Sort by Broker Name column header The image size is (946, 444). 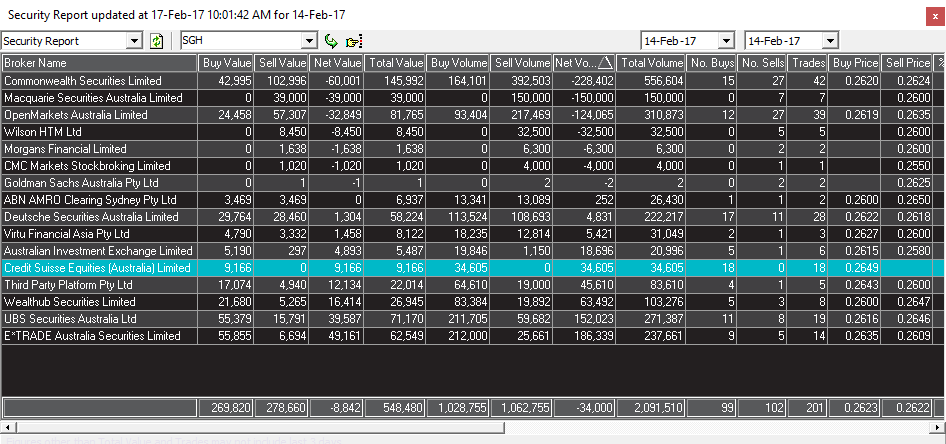pos(100,63)
